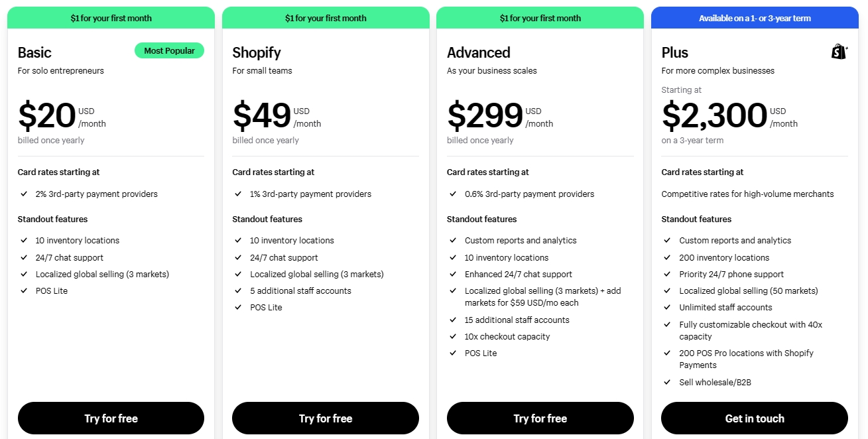Click the checkmark beside 5 additional staff accounts
Viewport: 868px width, 439px height.
point(238,290)
